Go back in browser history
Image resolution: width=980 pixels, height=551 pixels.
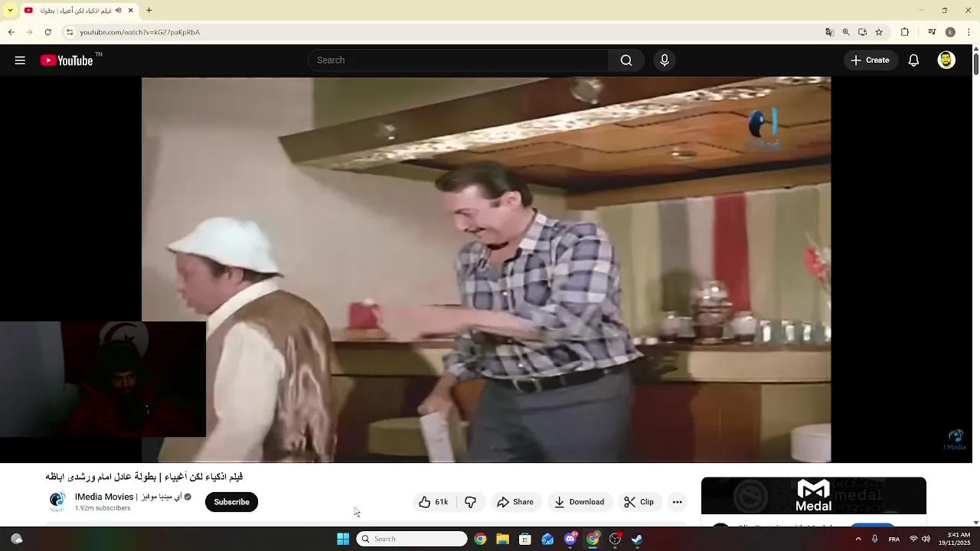click(x=11, y=32)
